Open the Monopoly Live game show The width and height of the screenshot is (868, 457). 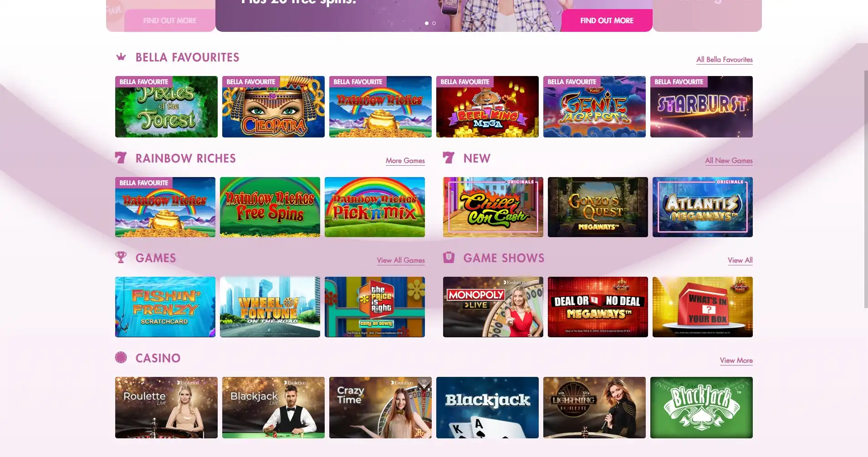[493, 307]
